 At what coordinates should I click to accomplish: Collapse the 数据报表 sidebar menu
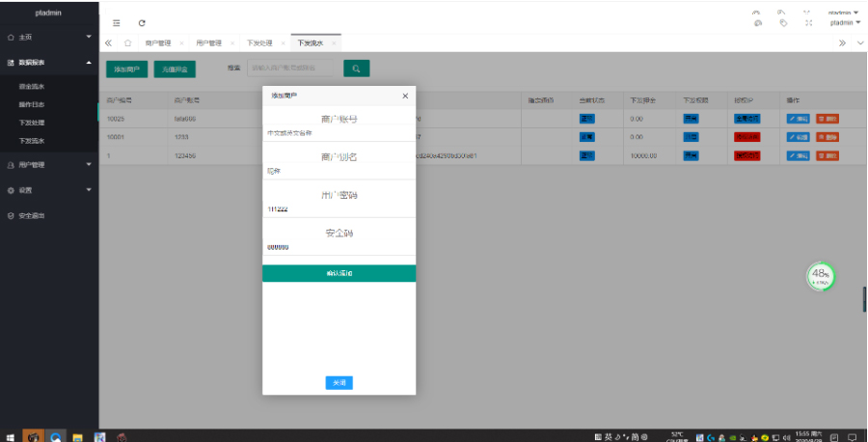(x=48, y=63)
